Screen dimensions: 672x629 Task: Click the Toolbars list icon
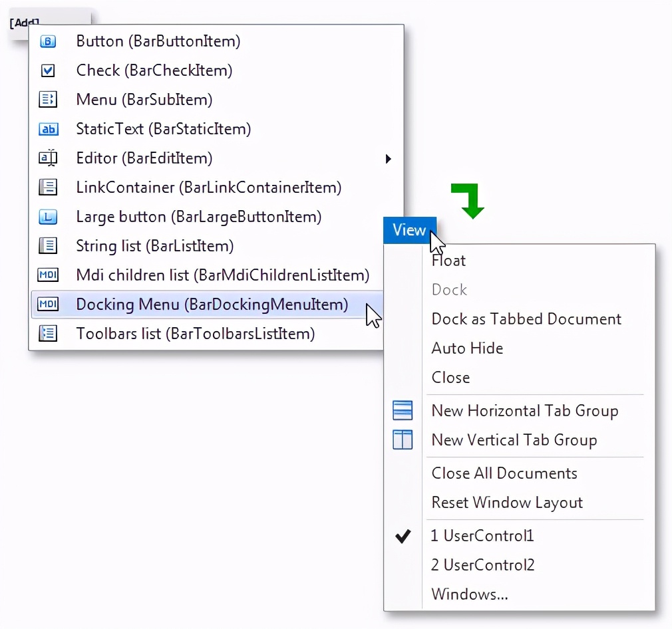(48, 333)
